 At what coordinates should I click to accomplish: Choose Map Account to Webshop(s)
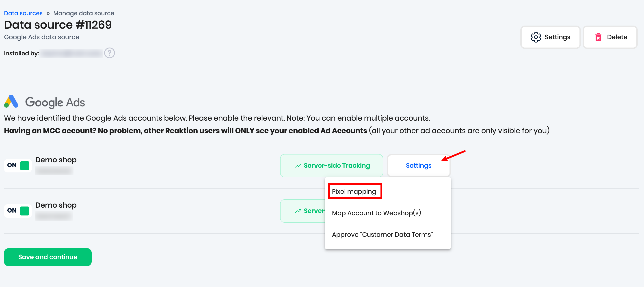coord(376,213)
